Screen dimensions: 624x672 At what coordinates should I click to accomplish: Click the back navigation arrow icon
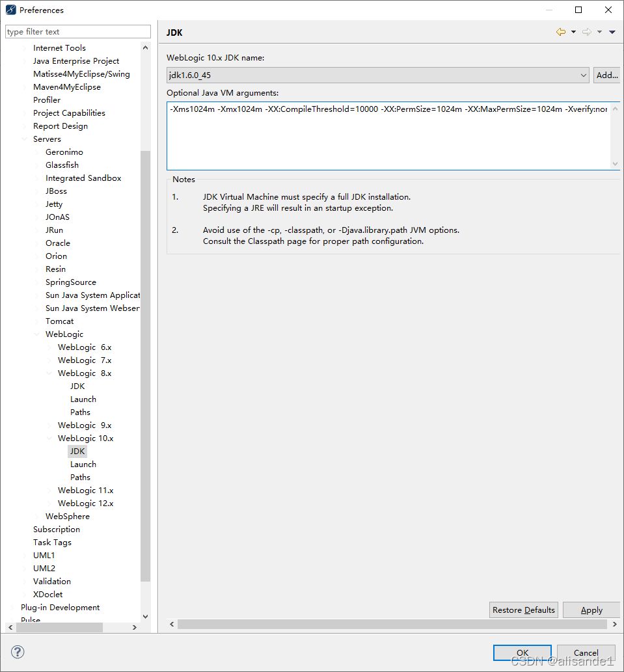pyautogui.click(x=560, y=31)
